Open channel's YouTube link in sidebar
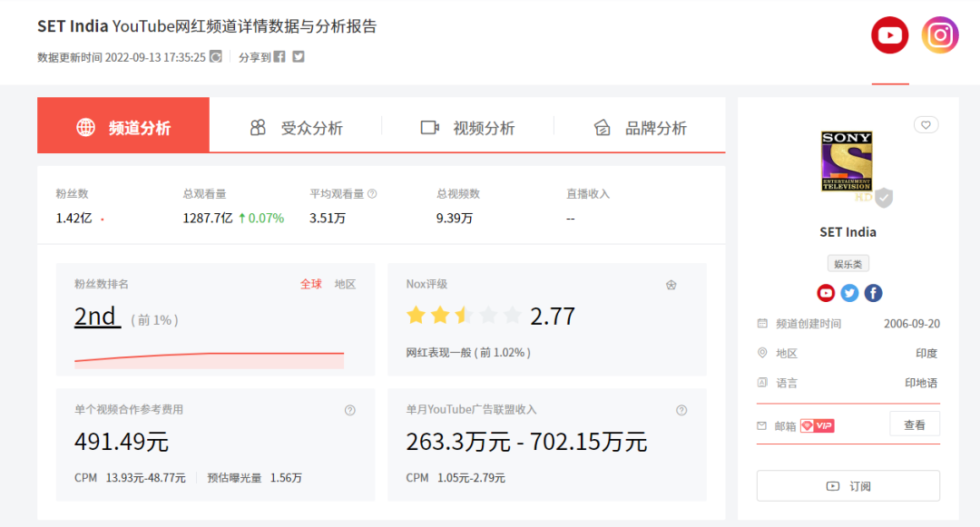 click(x=826, y=293)
